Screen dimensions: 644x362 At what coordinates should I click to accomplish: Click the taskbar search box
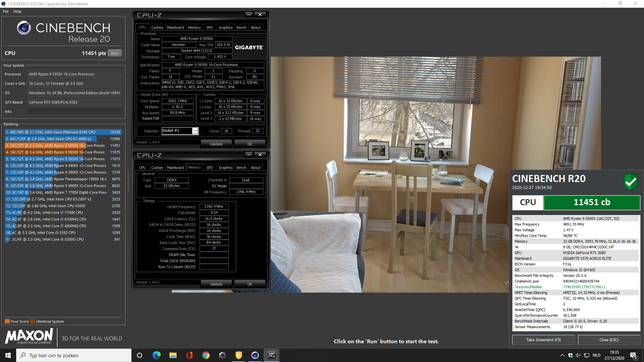(74, 355)
